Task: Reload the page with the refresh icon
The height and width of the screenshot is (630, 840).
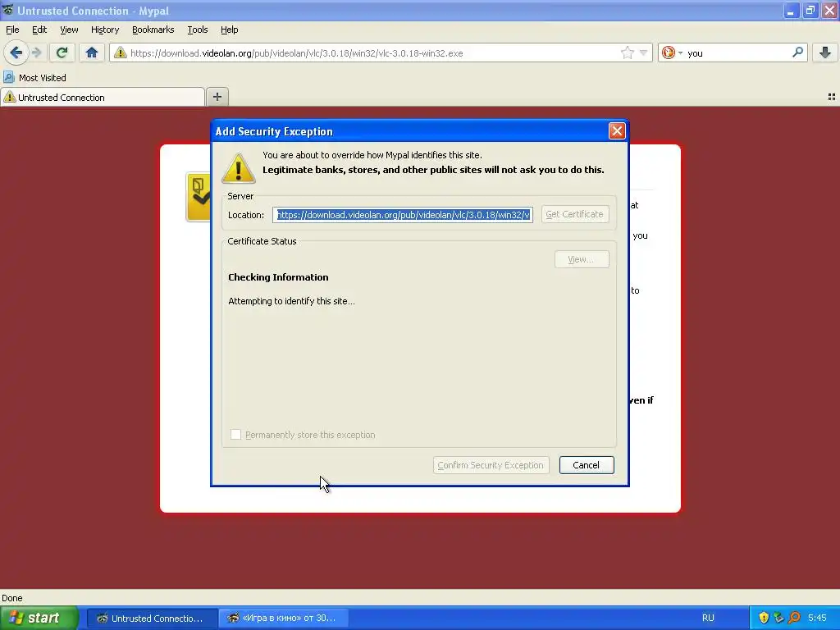Action: [62, 52]
